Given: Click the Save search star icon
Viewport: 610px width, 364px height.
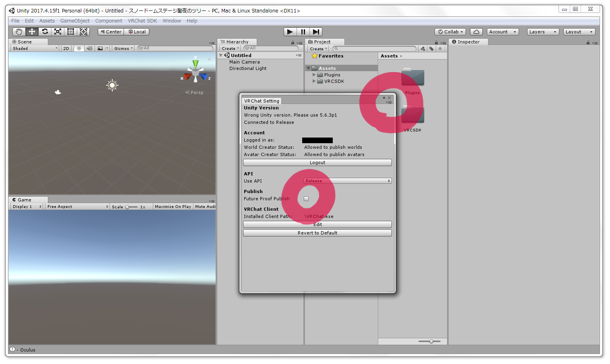Looking at the screenshot, I should coord(440,49).
